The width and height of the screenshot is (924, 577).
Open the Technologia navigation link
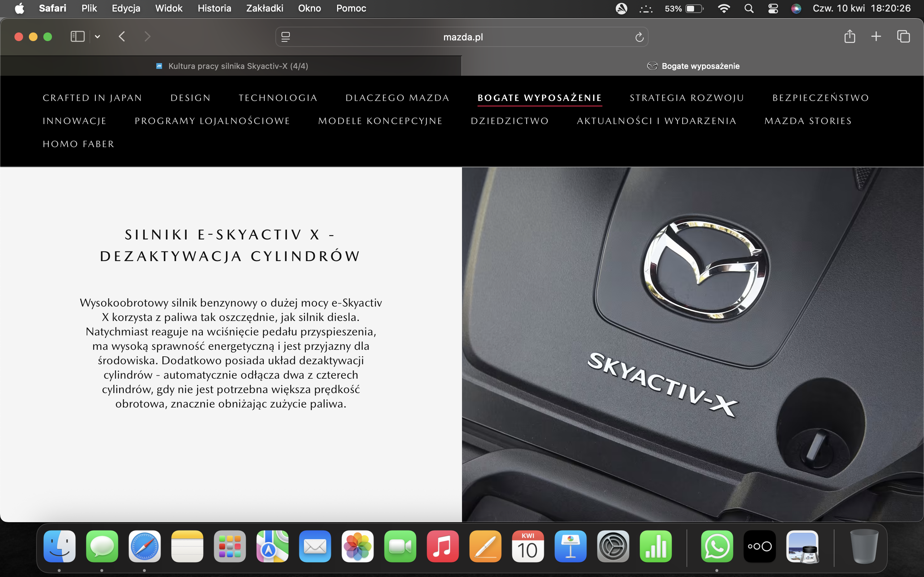[278, 98]
